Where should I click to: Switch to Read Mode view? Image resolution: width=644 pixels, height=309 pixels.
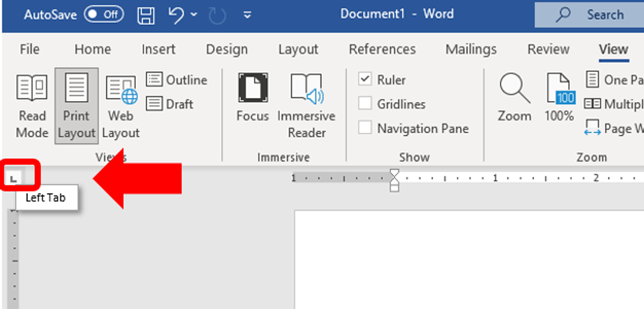(x=32, y=106)
